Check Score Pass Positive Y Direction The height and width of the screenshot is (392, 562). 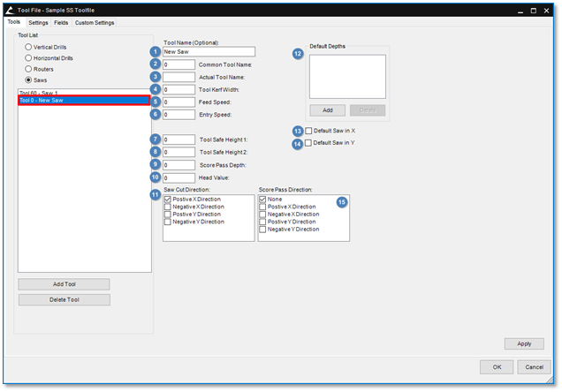262,222
